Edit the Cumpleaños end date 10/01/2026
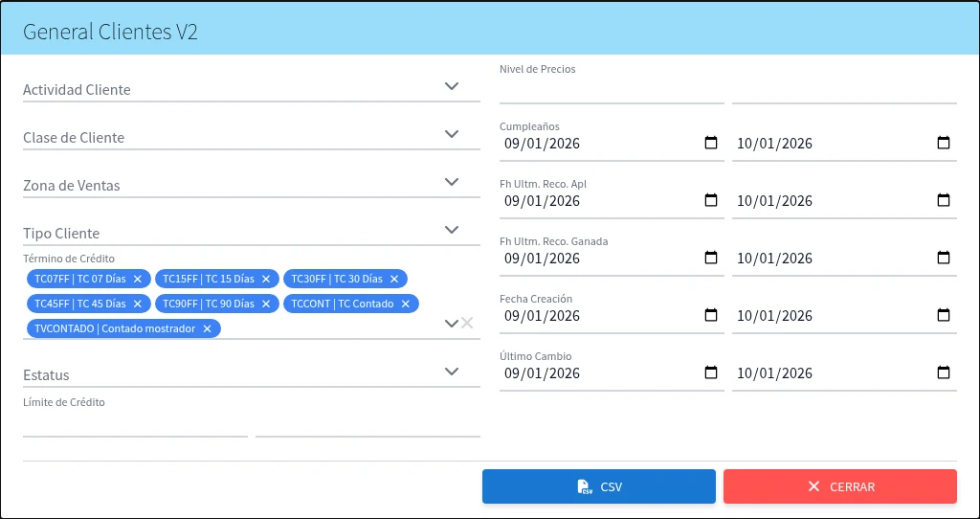The width and height of the screenshot is (980, 519). coord(774,144)
